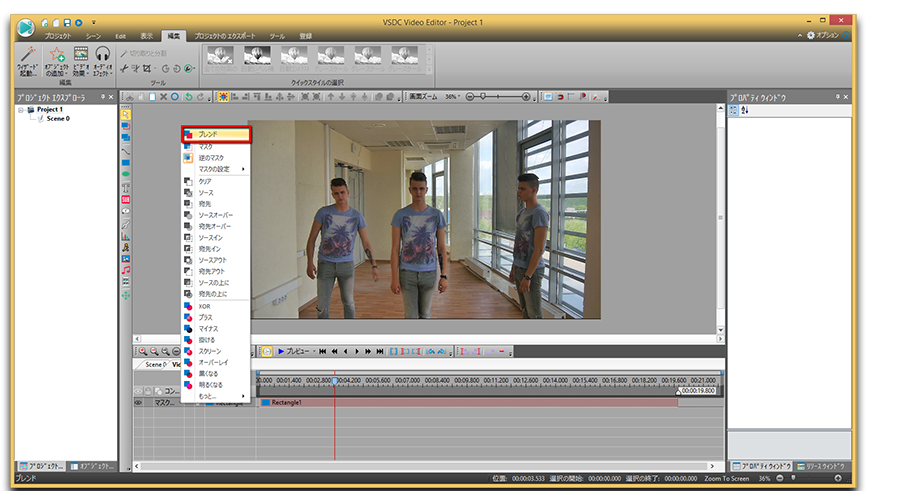Select the 宛先イン composition mode
The width and height of the screenshot is (900, 491).
click(x=216, y=249)
